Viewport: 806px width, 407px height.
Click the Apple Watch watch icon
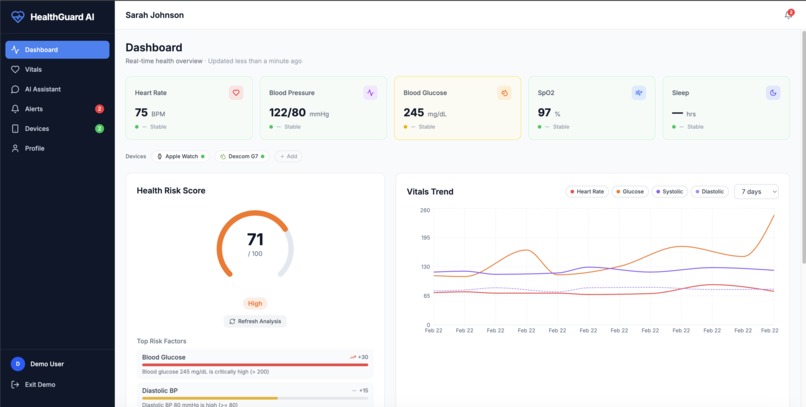[159, 156]
